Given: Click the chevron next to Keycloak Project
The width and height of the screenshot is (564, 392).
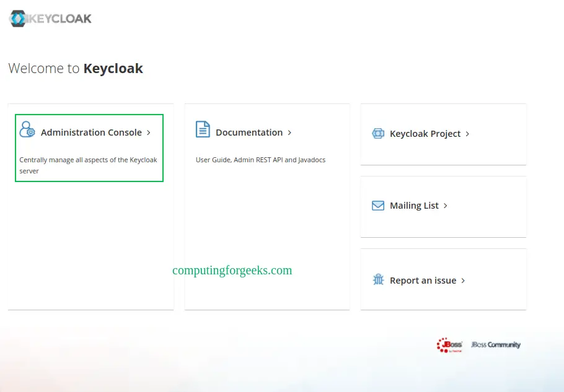Looking at the screenshot, I should pos(467,134).
